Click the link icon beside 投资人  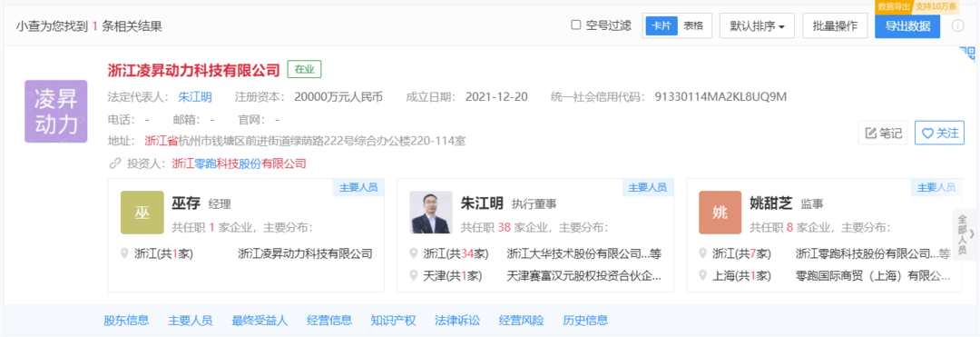point(114,164)
